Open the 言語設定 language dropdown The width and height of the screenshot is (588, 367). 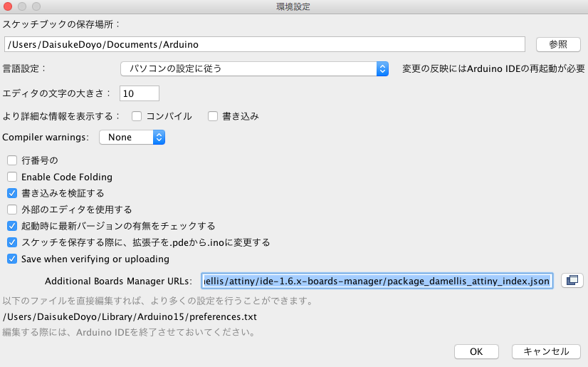254,68
